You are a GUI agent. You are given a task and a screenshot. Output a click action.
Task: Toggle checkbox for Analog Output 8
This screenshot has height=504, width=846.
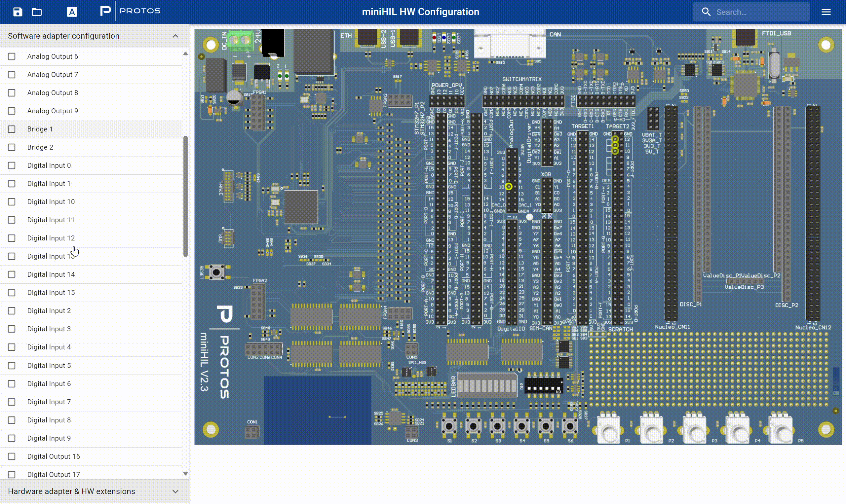pyautogui.click(x=12, y=92)
